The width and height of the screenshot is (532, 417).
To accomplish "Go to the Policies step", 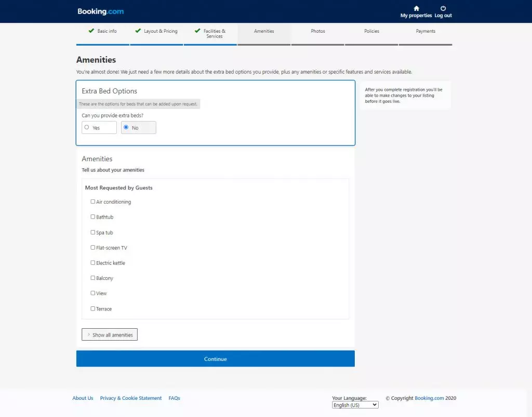I will pyautogui.click(x=371, y=34).
